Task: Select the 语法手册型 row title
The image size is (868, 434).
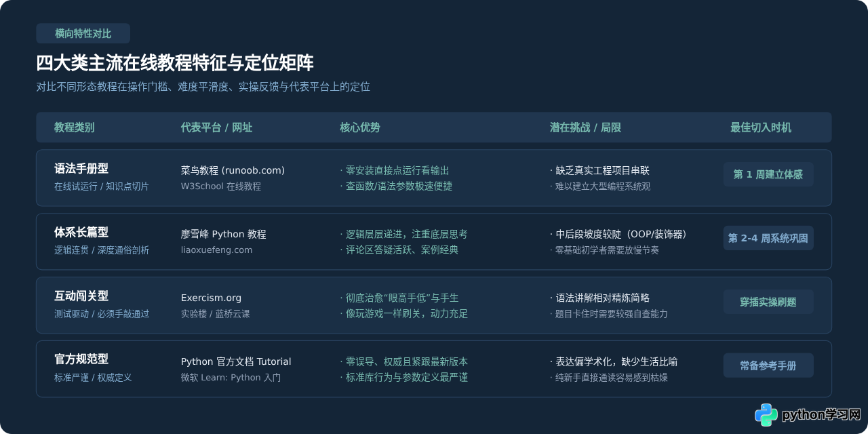Action: [81, 169]
